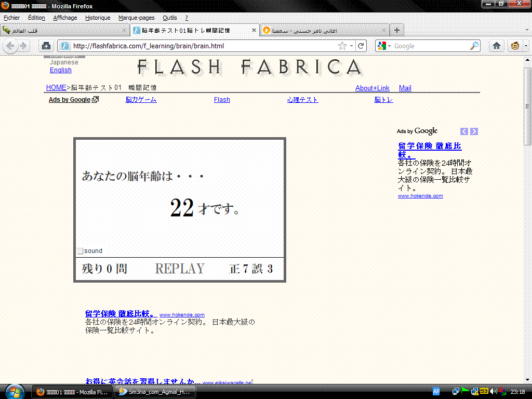Click the Mozilla Firefox taskbar button
The height and width of the screenshot is (399, 532).
click(72, 392)
